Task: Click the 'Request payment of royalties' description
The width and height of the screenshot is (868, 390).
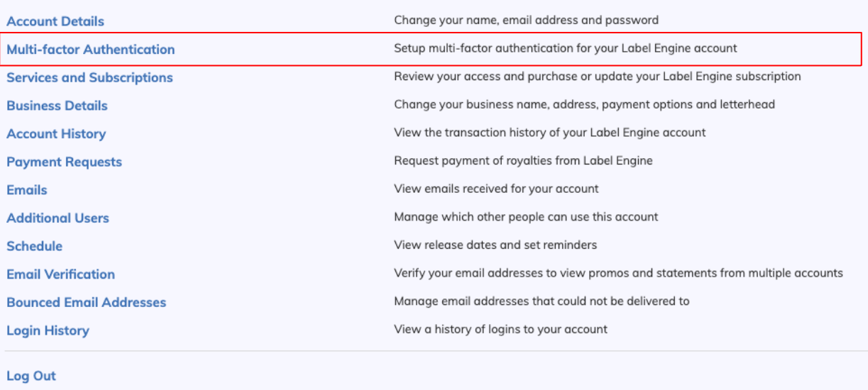Action: click(x=523, y=160)
